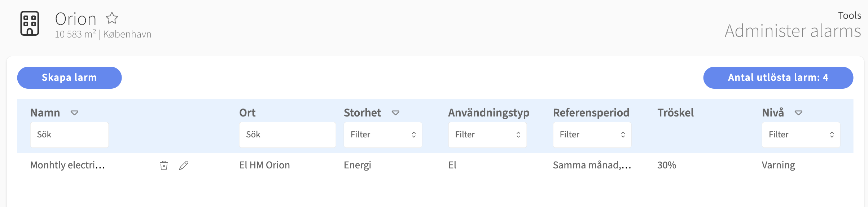Select the Monhtly electri… alarm row name
This screenshot has height=207, width=868.
(68, 165)
